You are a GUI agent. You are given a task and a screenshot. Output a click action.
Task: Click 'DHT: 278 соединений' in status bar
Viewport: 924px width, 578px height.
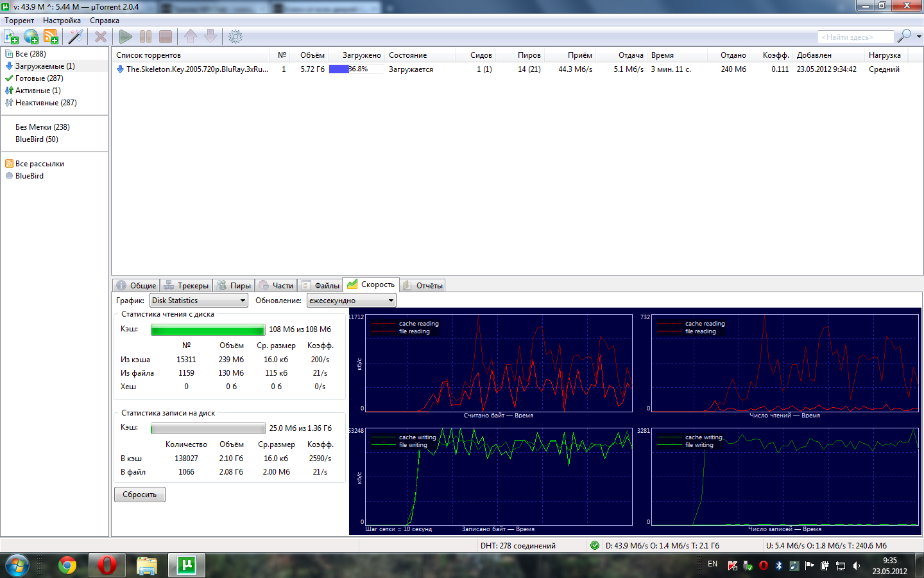tap(518, 546)
